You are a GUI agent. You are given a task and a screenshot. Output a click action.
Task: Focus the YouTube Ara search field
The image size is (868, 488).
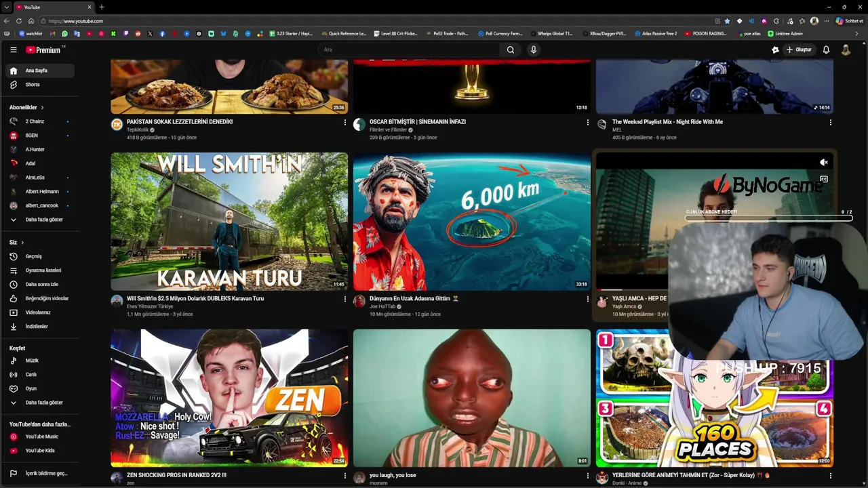410,49
